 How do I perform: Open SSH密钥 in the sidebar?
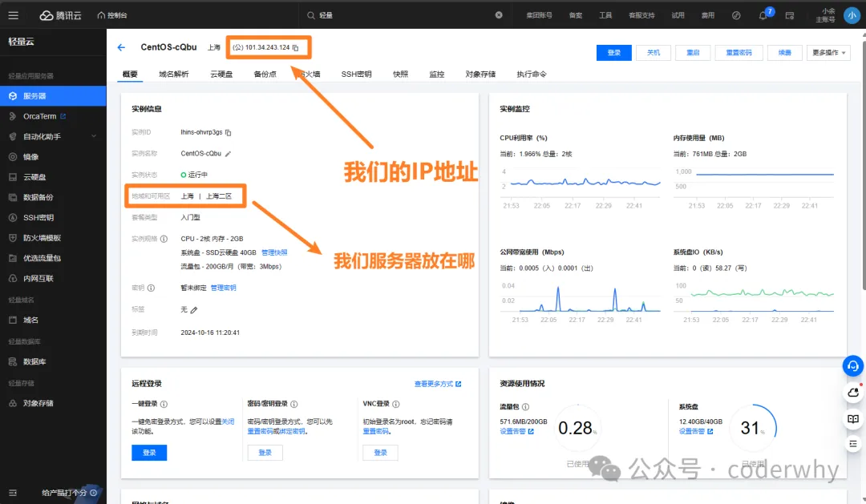53,217
